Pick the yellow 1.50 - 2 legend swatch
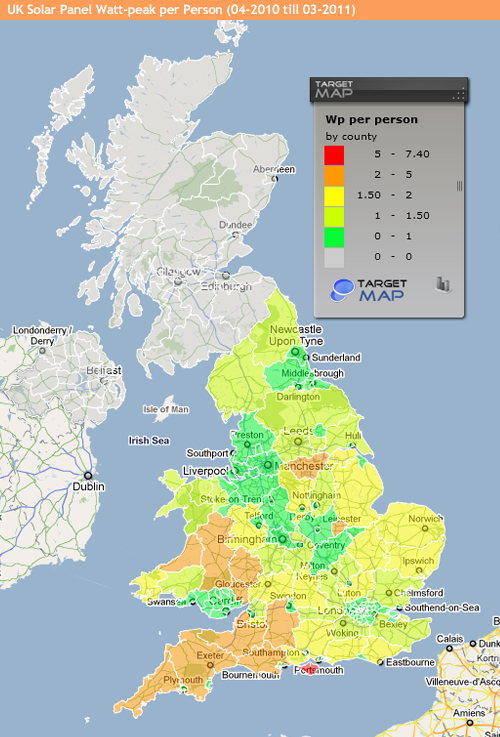Viewport: 500px width, 737px height. point(334,196)
